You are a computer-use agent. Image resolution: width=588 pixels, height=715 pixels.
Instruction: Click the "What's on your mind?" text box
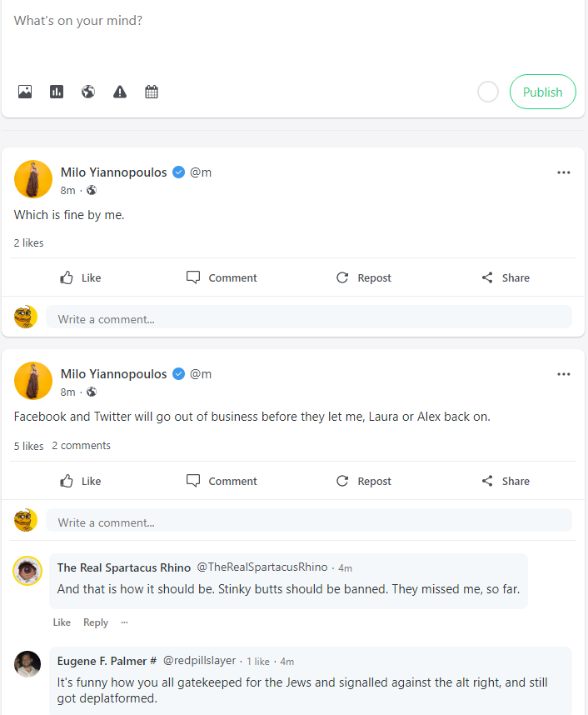(292, 33)
